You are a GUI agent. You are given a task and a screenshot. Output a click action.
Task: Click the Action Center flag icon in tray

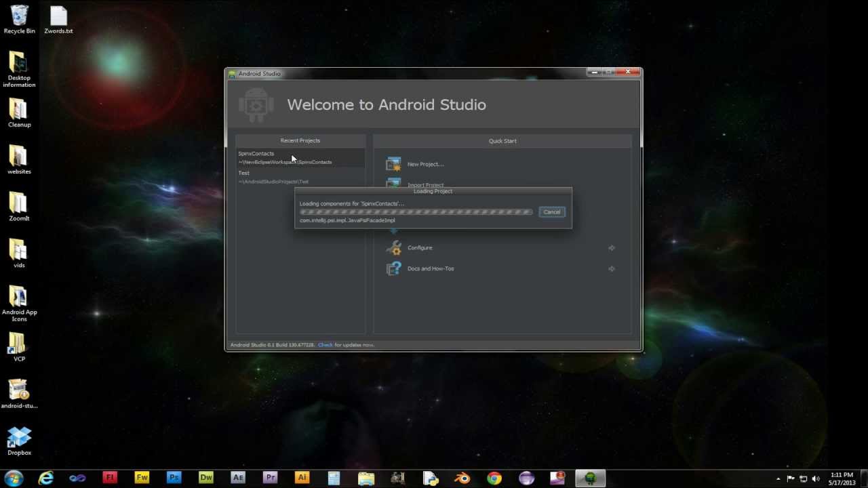coord(791,479)
